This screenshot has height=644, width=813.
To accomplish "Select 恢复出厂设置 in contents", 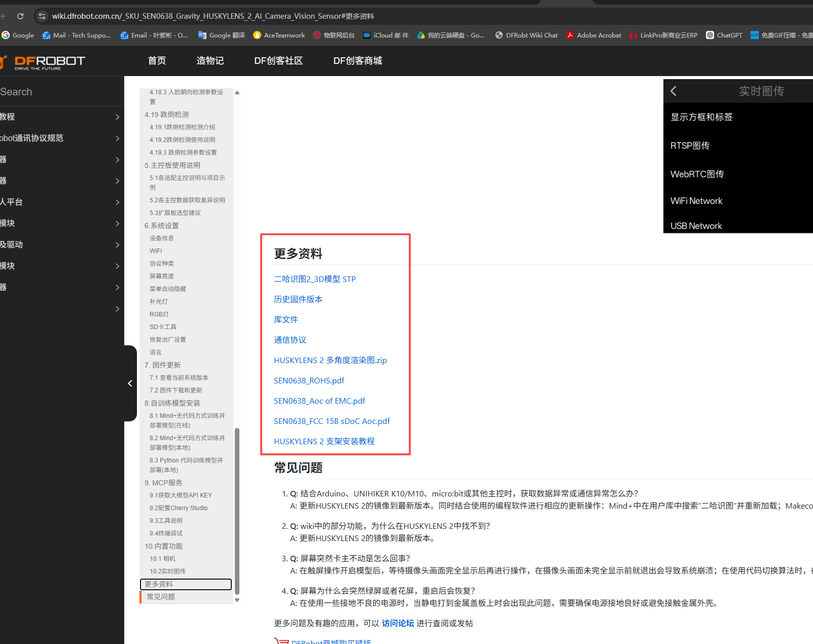I will click(168, 340).
